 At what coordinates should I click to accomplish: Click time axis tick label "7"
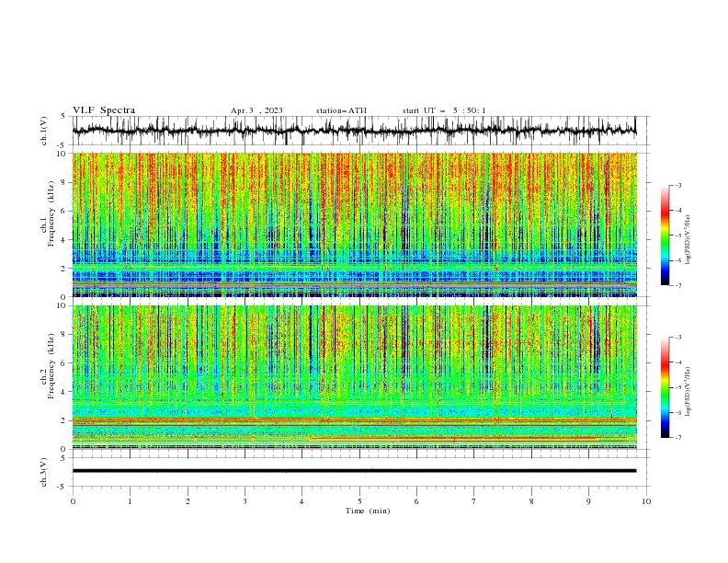tap(474, 501)
